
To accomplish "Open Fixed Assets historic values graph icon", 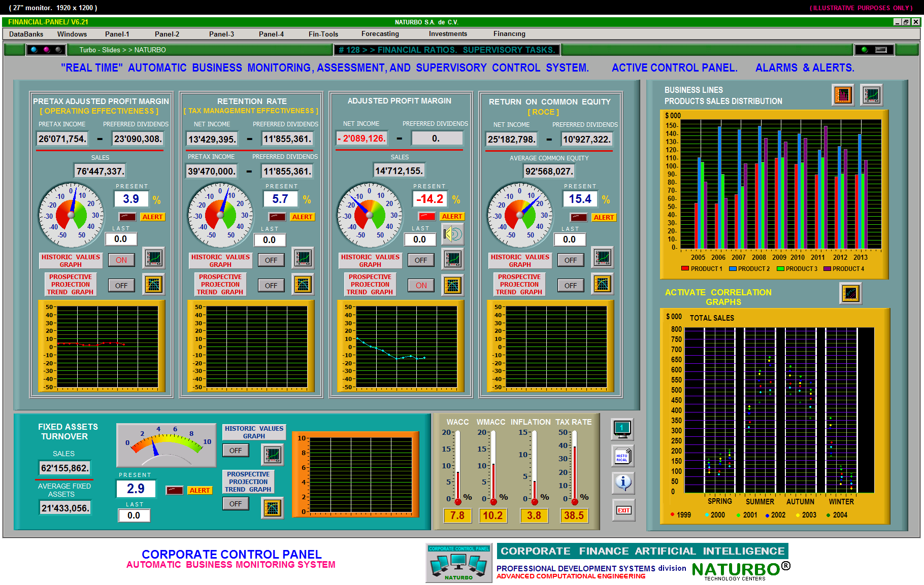I will pos(273,454).
